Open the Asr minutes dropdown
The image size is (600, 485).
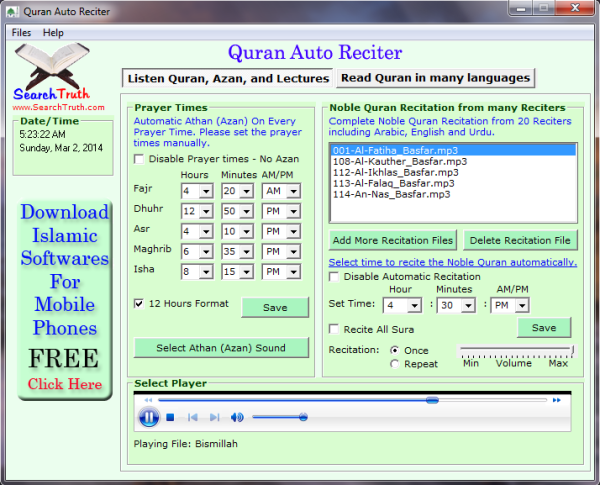[246, 231]
